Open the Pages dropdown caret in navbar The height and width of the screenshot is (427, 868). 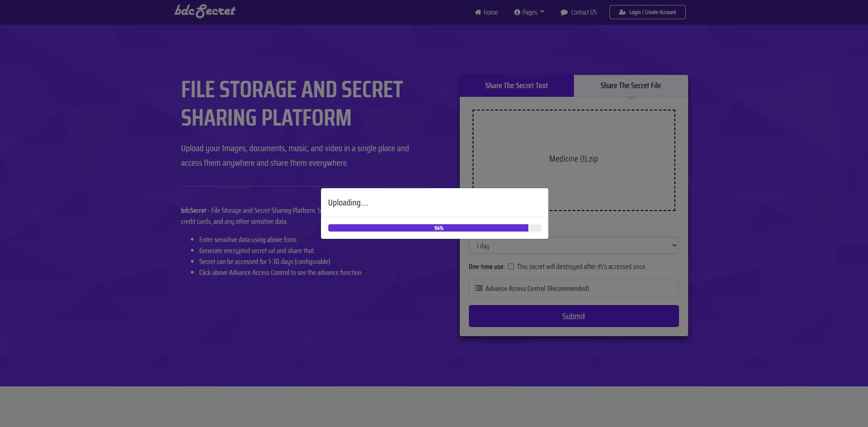coord(542,12)
